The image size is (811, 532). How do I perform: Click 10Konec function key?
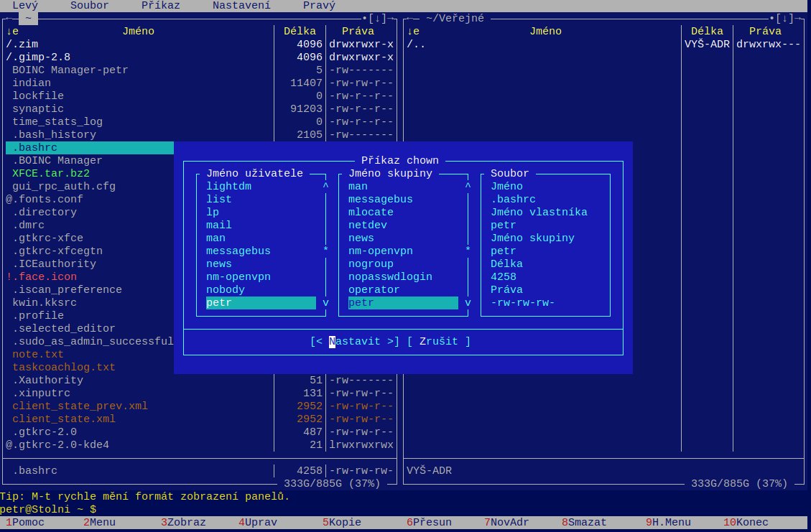click(746, 522)
